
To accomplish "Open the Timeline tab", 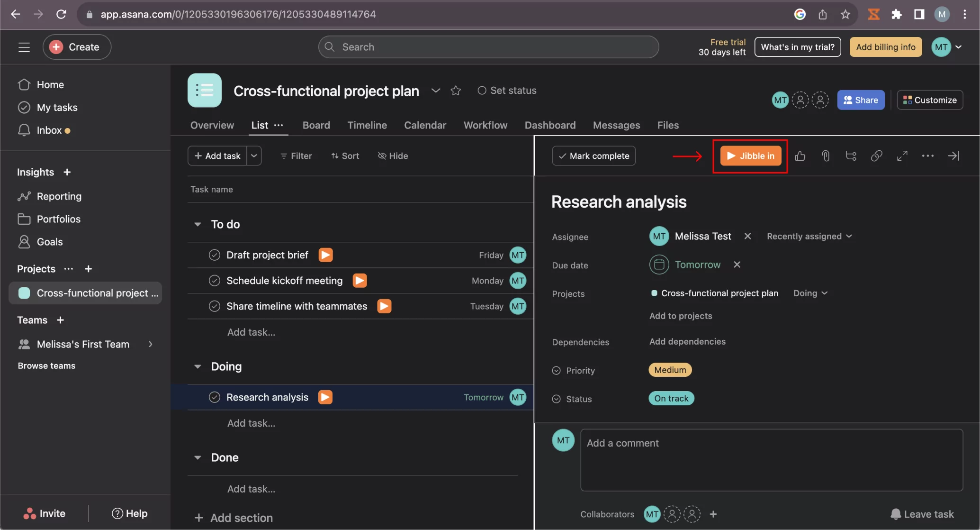I will tap(367, 125).
